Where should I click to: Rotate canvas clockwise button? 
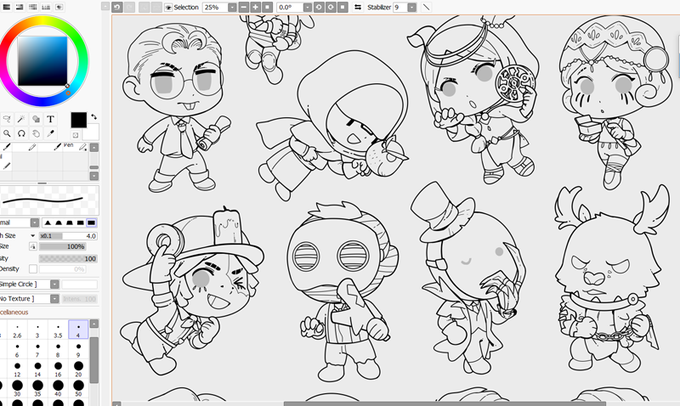(331, 7)
